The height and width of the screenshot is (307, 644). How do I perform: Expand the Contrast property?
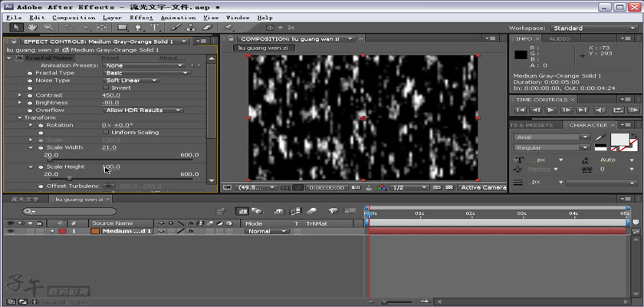click(19, 95)
